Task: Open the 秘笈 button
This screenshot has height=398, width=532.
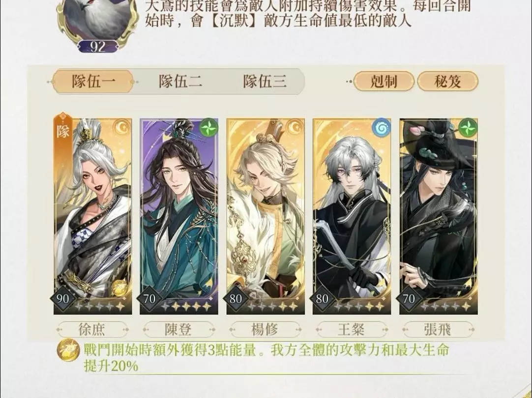Action: point(447,82)
